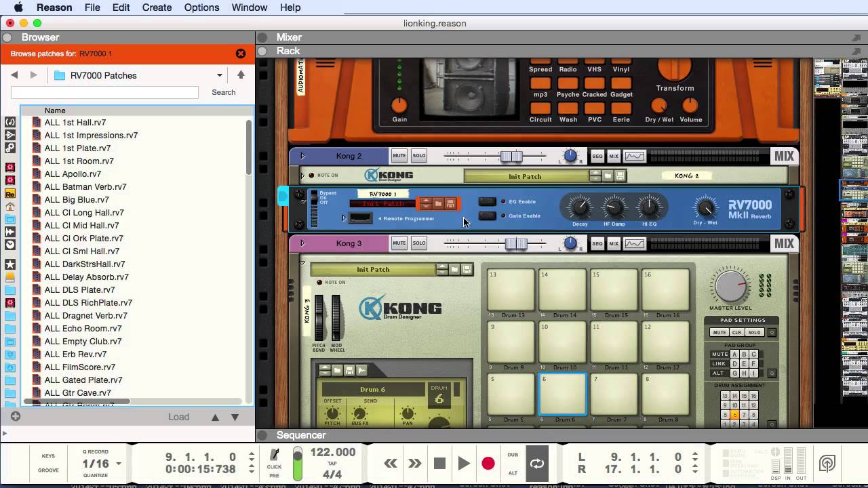Click the Load button in browser
The width and height of the screenshot is (868, 488).
[x=179, y=417]
